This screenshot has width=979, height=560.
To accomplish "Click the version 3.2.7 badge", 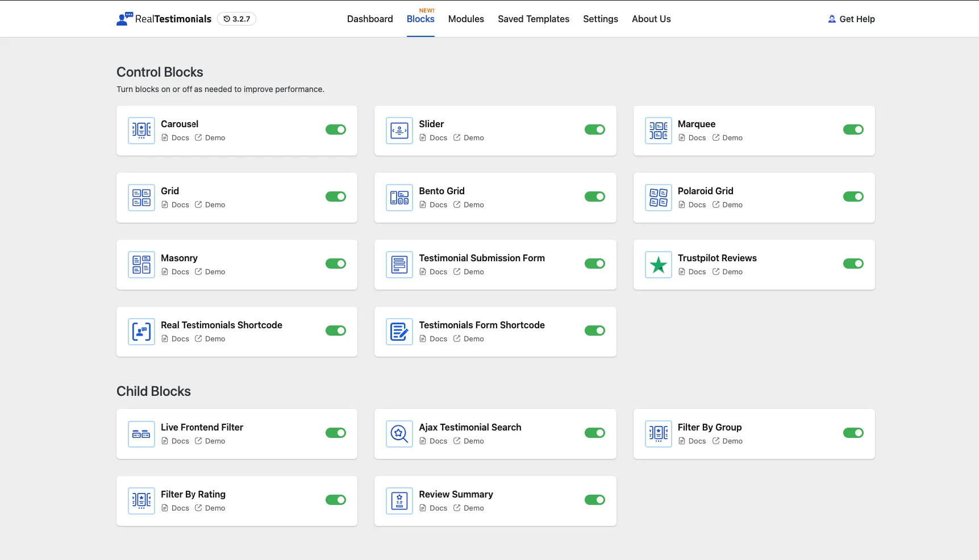I will (236, 19).
